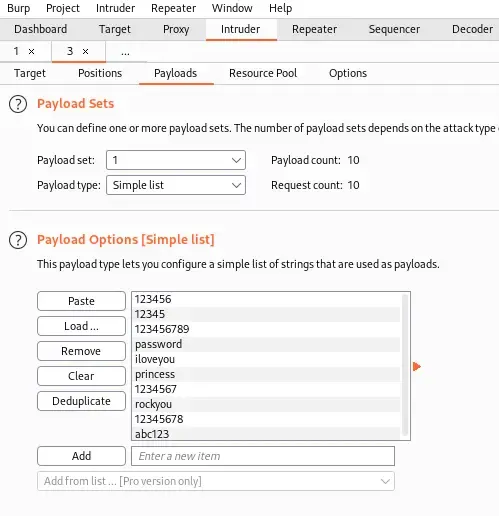The height and width of the screenshot is (516, 499).
Task: Select payload 12345 in list
Action: coord(266,314)
